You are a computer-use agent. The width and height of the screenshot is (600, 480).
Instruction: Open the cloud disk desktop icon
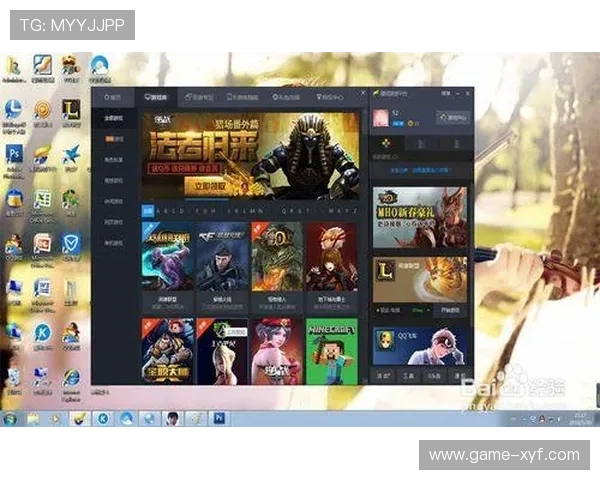99,65
